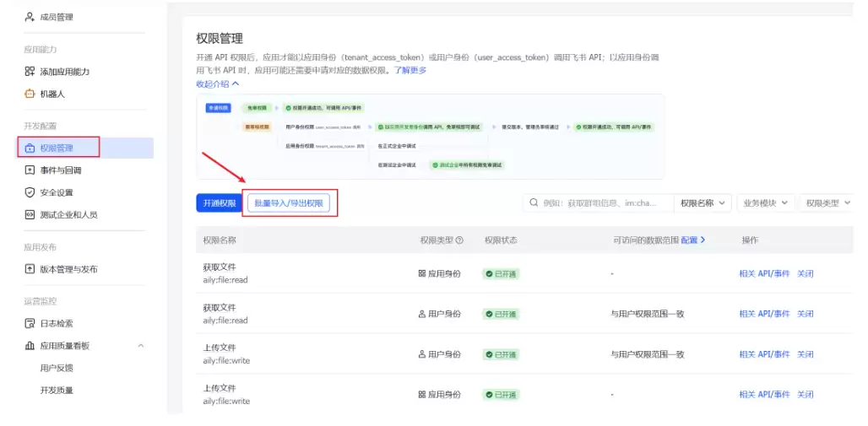
Task: Click the 安全设置 shield icon
Action: tap(30, 192)
